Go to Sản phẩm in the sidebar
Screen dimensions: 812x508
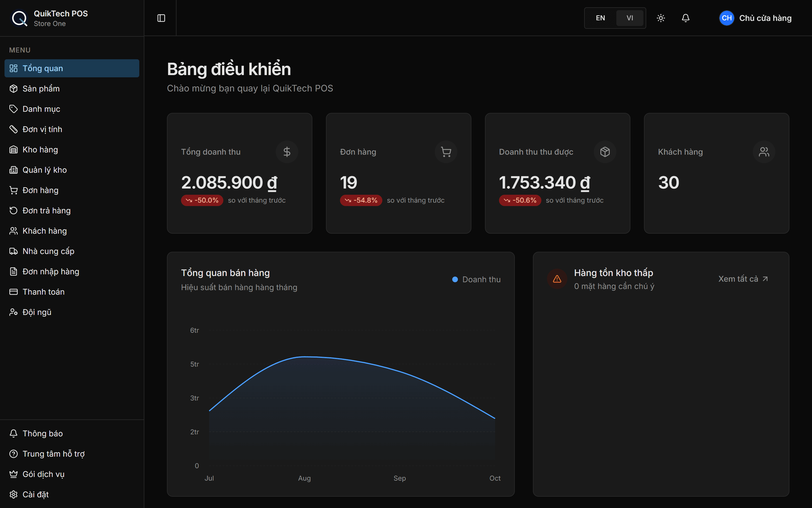pyautogui.click(x=72, y=89)
